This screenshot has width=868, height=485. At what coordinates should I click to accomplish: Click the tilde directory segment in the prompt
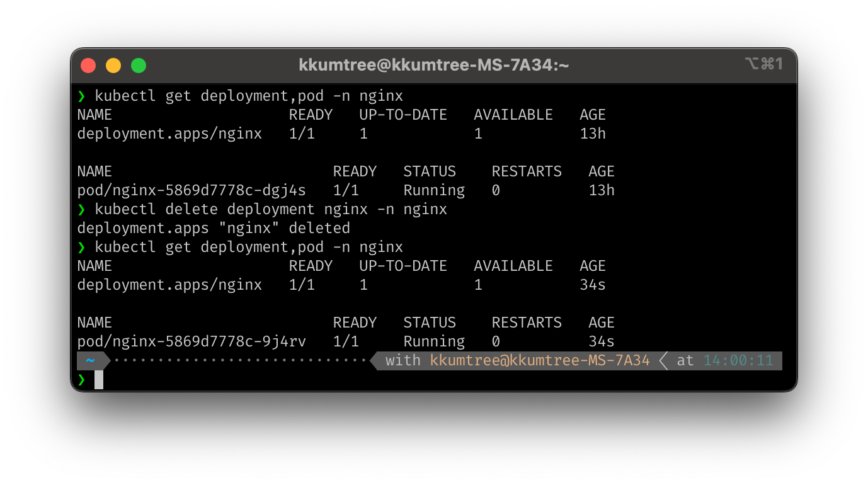click(x=91, y=361)
